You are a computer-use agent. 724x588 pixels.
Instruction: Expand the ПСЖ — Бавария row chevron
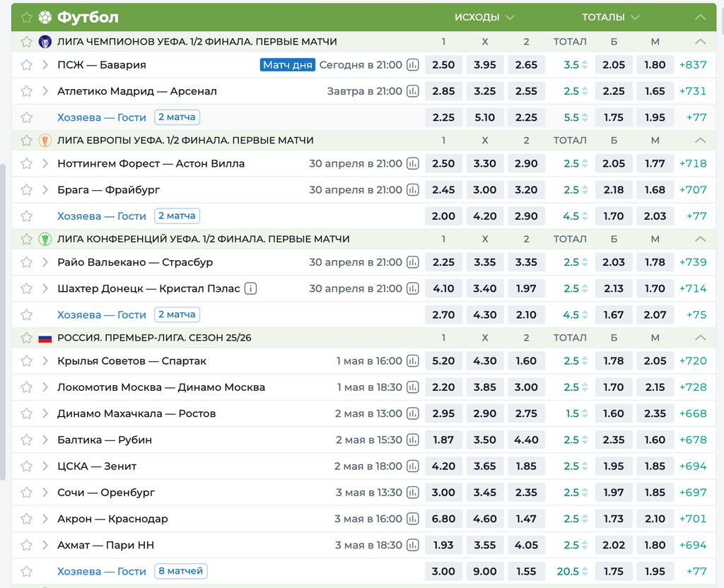tap(45, 65)
